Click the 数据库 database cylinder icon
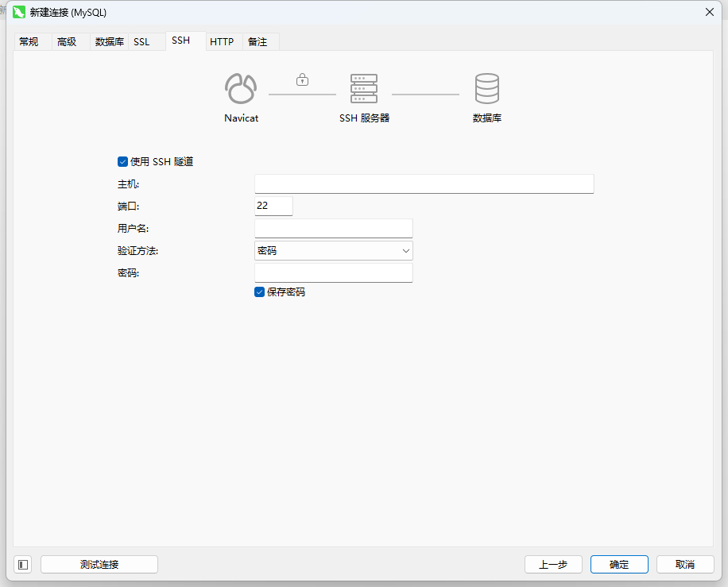Viewport: 728px width, 587px height. pyautogui.click(x=487, y=88)
